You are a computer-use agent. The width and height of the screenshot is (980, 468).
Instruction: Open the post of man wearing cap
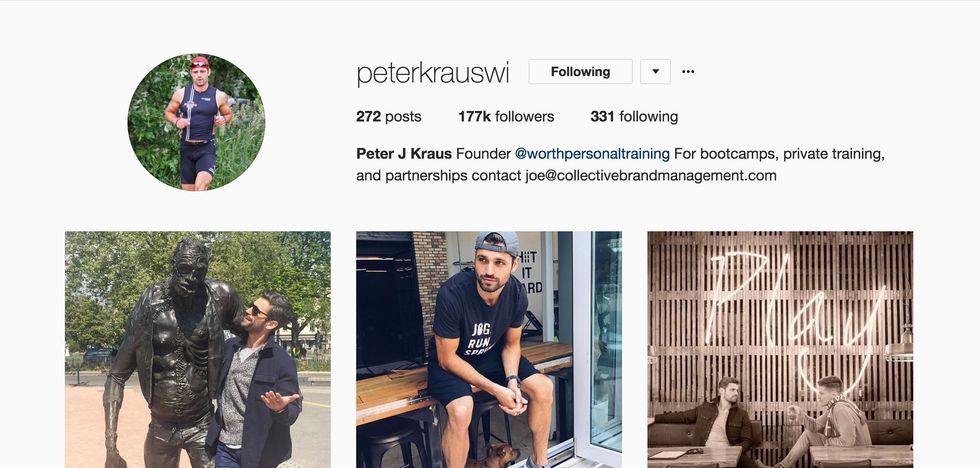pyautogui.click(x=488, y=349)
